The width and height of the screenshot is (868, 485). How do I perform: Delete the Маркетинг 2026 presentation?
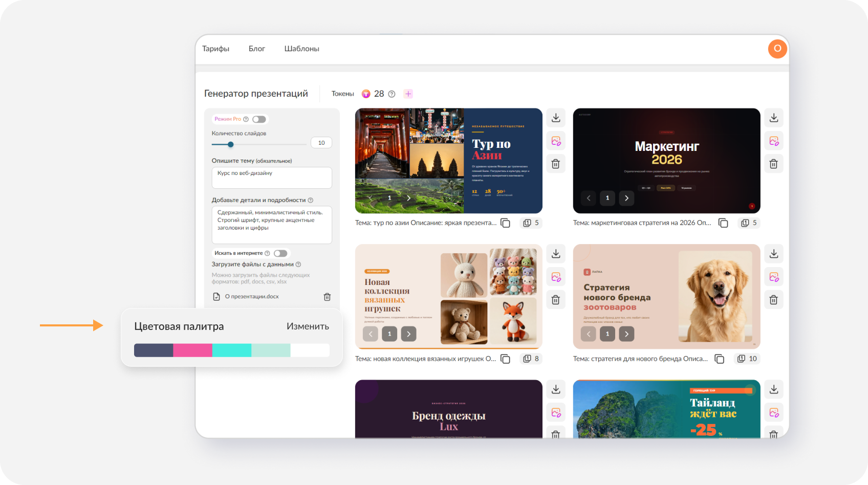tap(774, 164)
